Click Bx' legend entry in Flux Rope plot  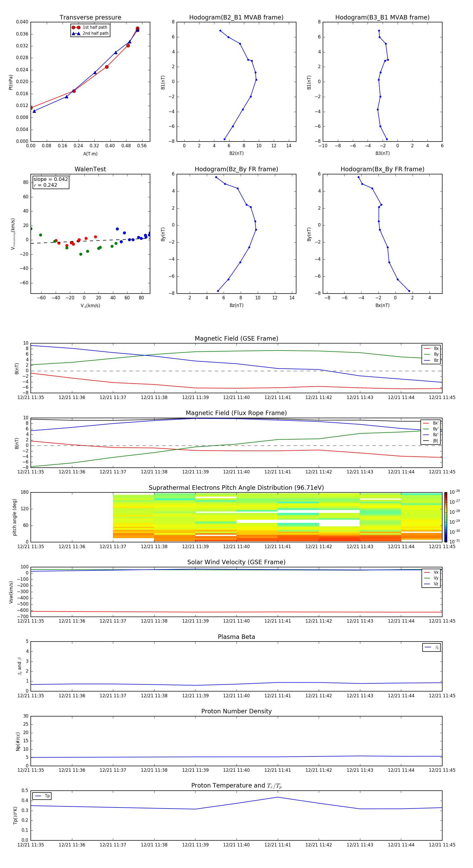pyautogui.click(x=431, y=423)
